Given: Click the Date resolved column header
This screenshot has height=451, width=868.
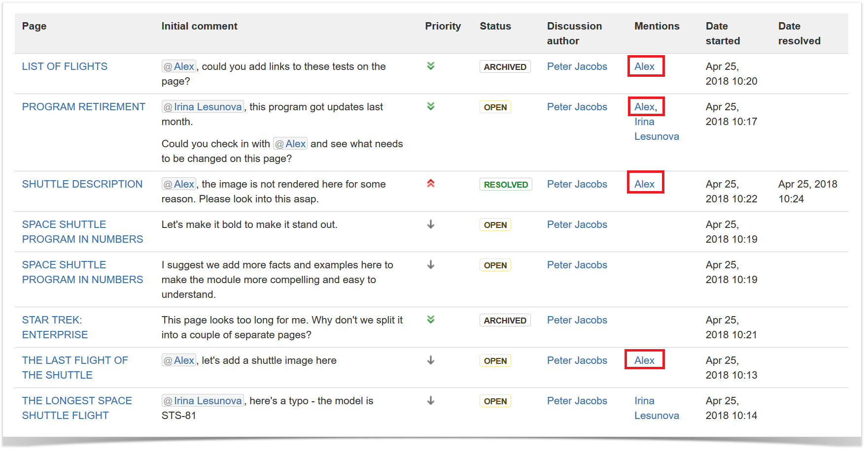Looking at the screenshot, I should (x=799, y=33).
